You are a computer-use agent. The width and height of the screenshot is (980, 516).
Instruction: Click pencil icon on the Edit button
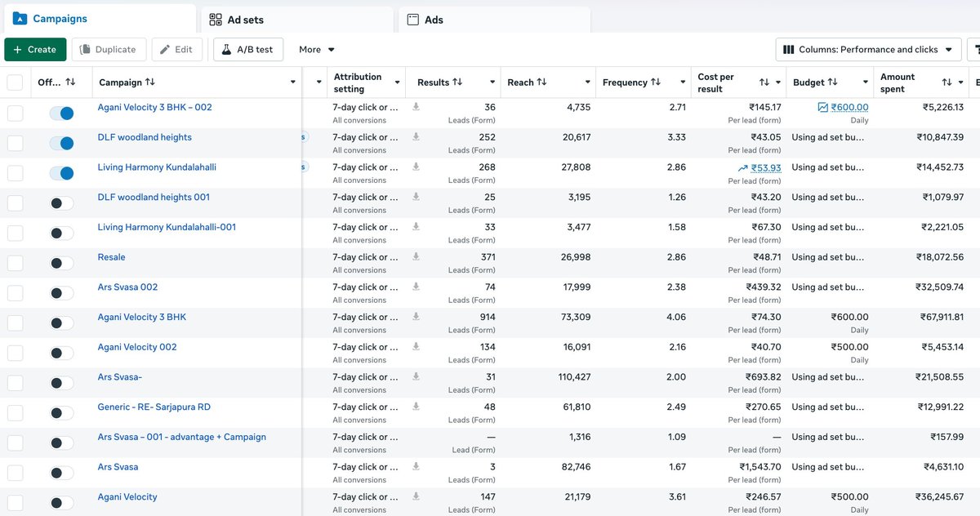point(165,49)
